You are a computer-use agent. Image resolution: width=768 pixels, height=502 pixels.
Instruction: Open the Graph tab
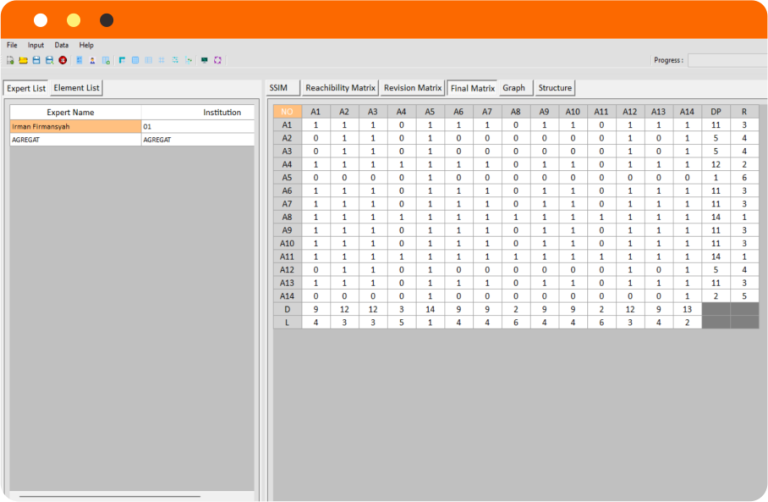click(516, 88)
